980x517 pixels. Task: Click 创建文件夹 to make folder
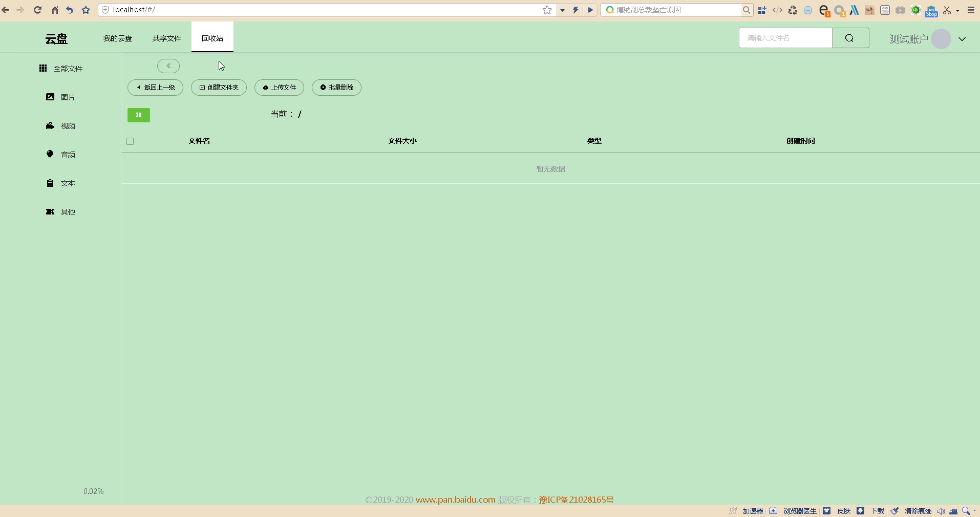click(219, 88)
